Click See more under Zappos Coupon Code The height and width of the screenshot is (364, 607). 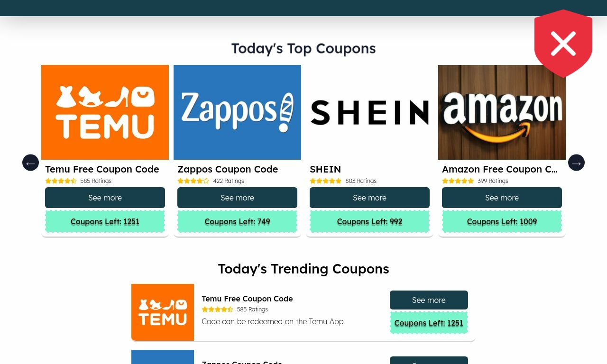click(237, 198)
